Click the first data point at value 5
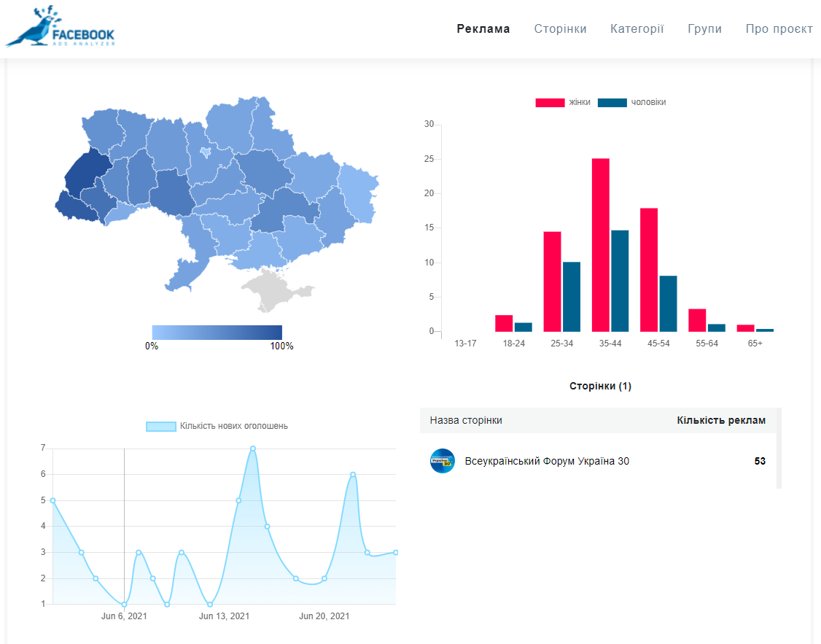Viewport: 821px width, 644px height. (x=52, y=500)
